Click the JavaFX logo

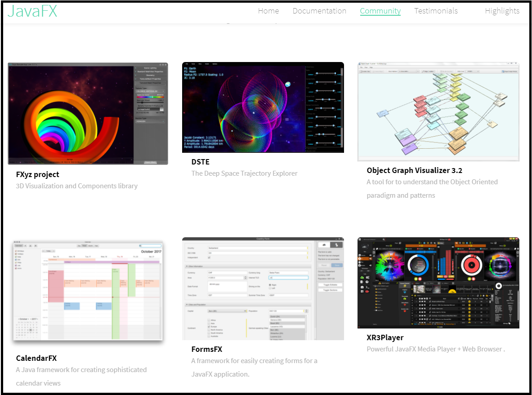tap(32, 11)
